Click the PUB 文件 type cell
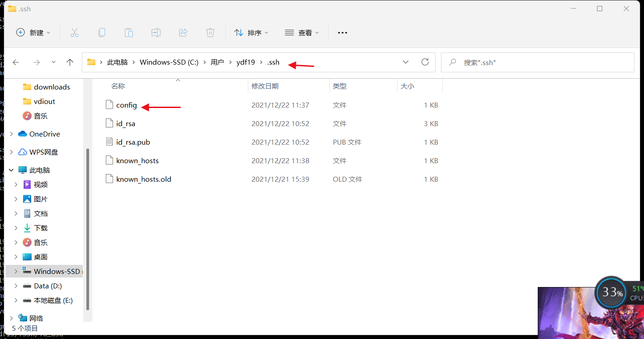 (347, 142)
